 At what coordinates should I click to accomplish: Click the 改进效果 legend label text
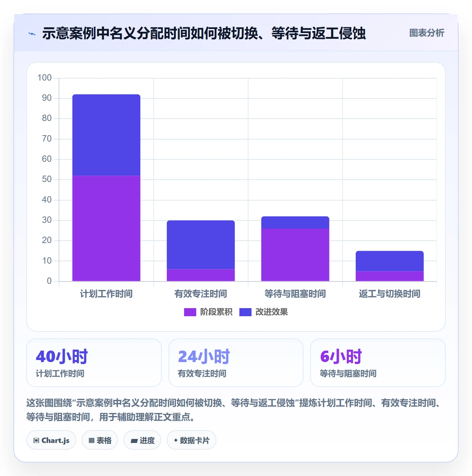coord(272,312)
